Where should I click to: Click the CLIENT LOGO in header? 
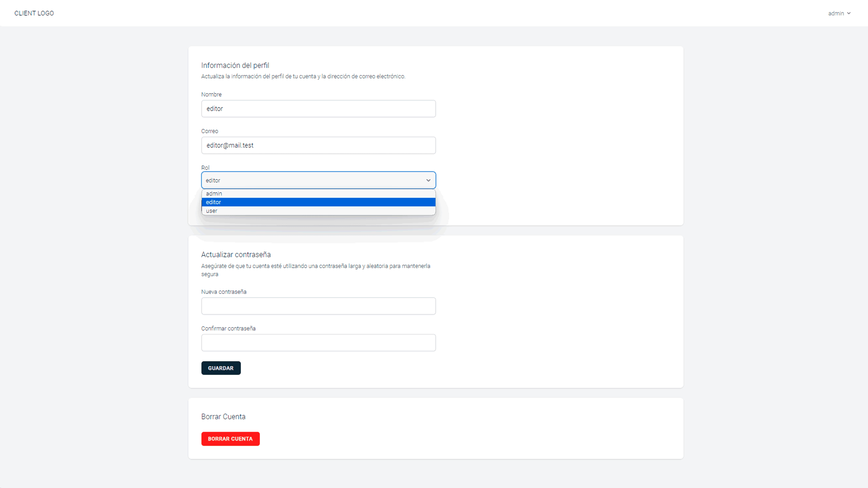pos(34,13)
